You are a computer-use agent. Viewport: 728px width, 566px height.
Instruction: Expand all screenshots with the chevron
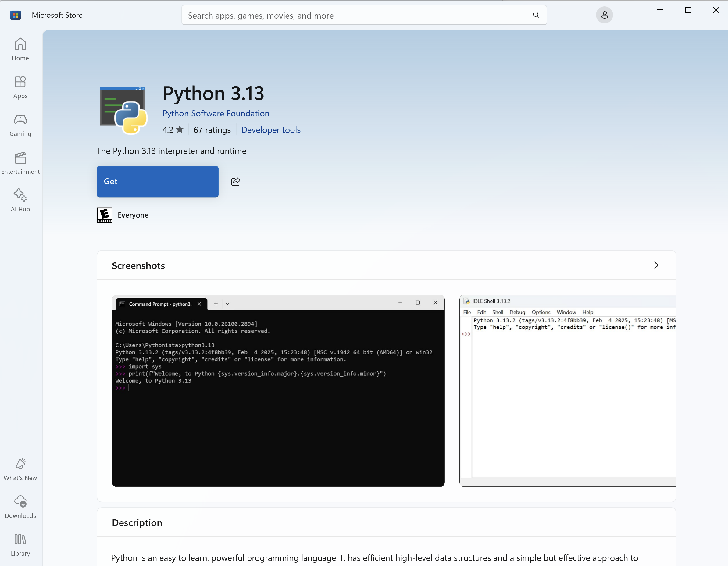[x=656, y=265]
